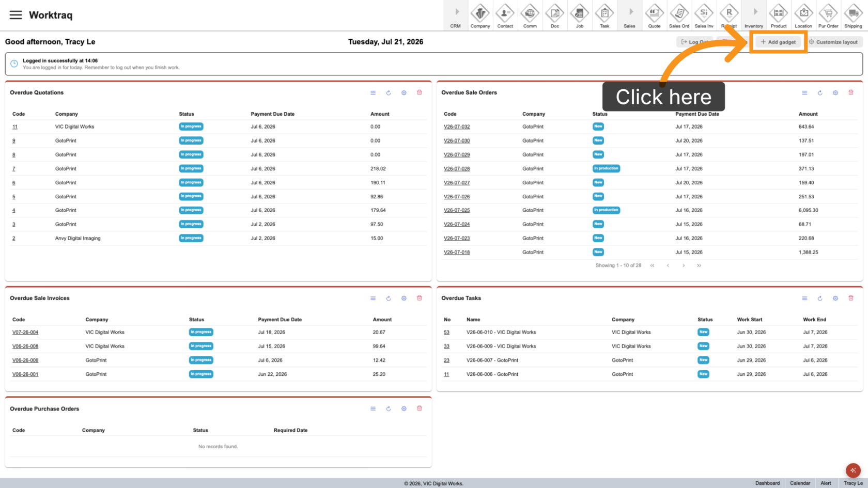Open sale order V26-07-025 link
Viewport: 868px width, 488px height.
(457, 210)
